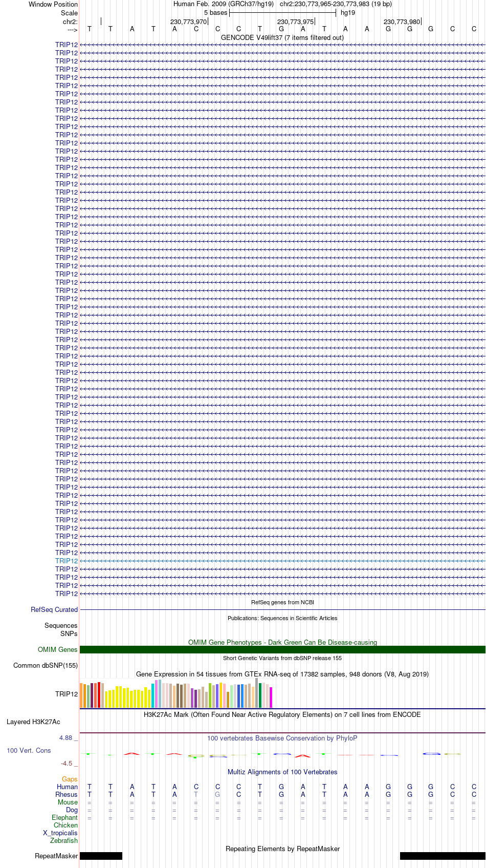This screenshot has height=868, width=486.
Task: Click the 5 bases scale bar
Action: click(x=282, y=13)
